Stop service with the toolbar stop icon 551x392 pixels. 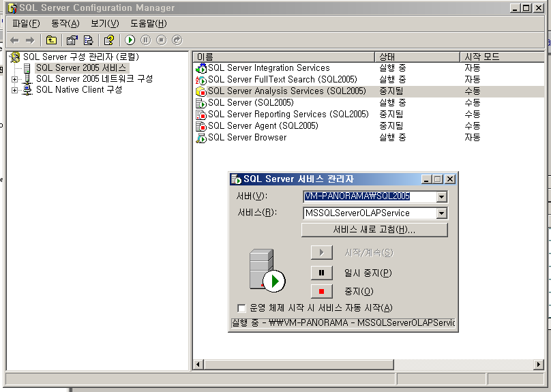(x=162, y=40)
